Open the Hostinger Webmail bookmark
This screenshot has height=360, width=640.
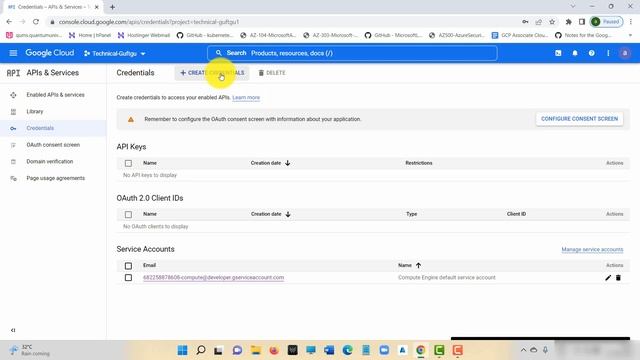click(144, 36)
